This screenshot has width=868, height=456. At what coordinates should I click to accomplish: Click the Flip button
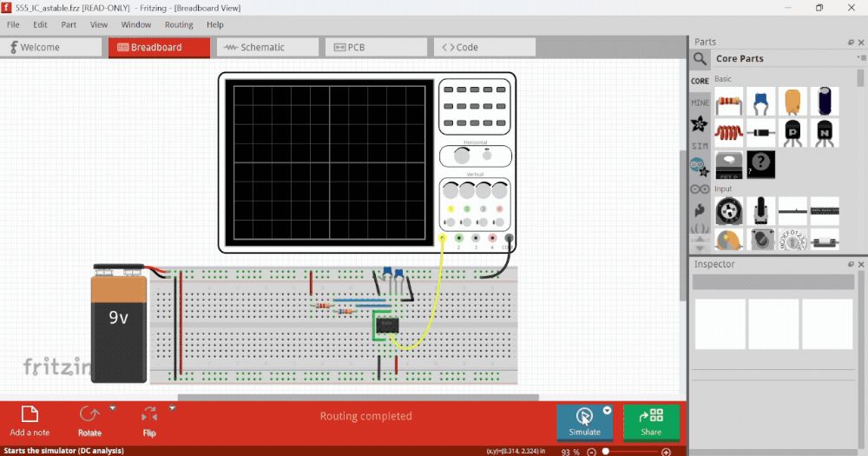[149, 421]
